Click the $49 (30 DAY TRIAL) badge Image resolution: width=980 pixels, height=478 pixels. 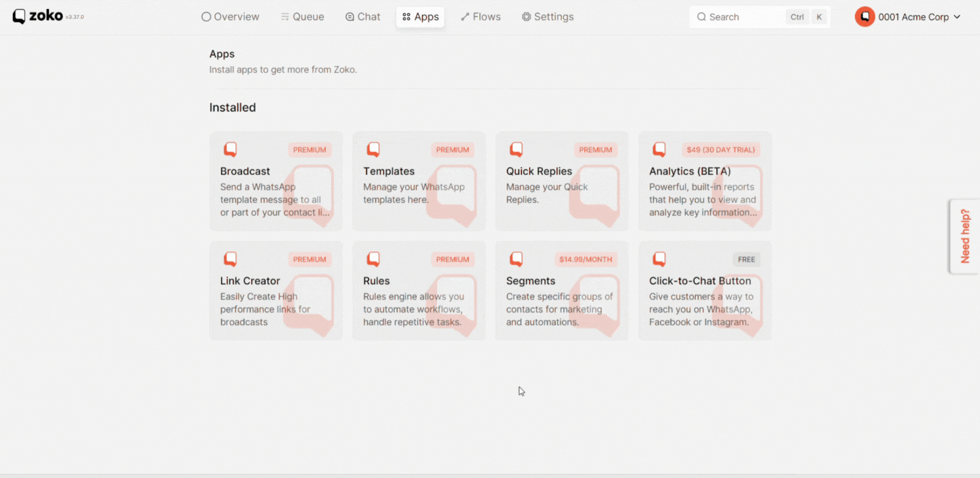click(x=721, y=150)
